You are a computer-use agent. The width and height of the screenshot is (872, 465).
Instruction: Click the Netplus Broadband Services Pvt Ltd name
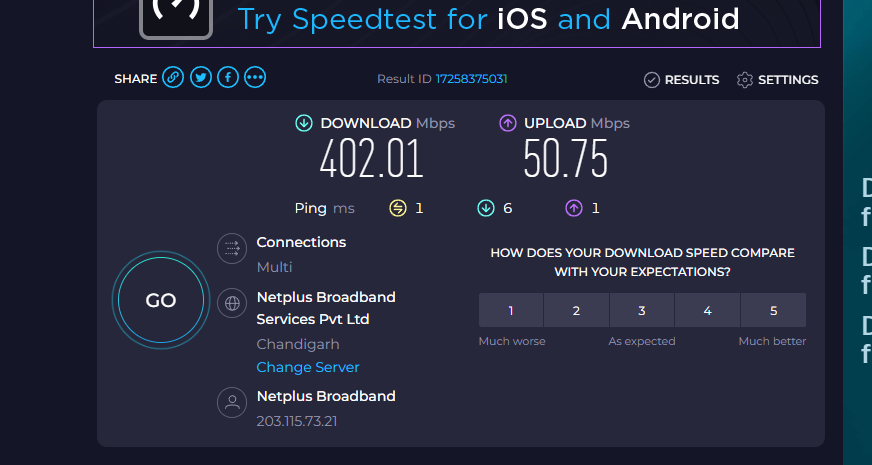click(x=326, y=308)
